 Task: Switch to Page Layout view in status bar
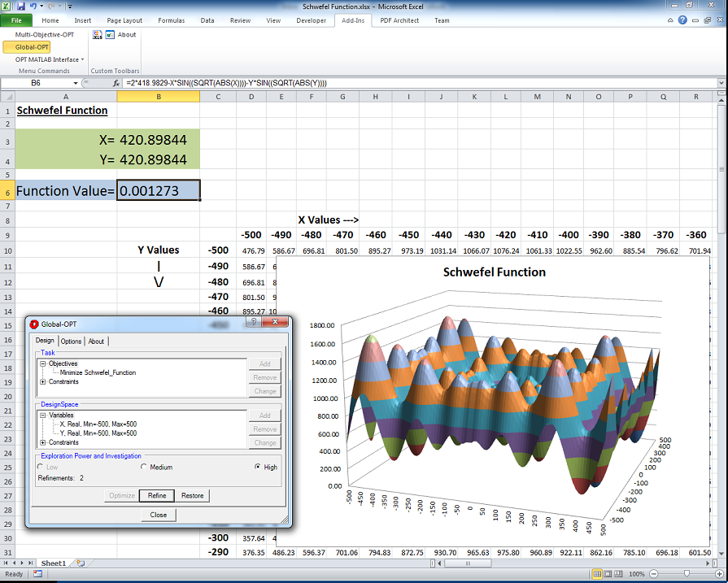(x=608, y=574)
